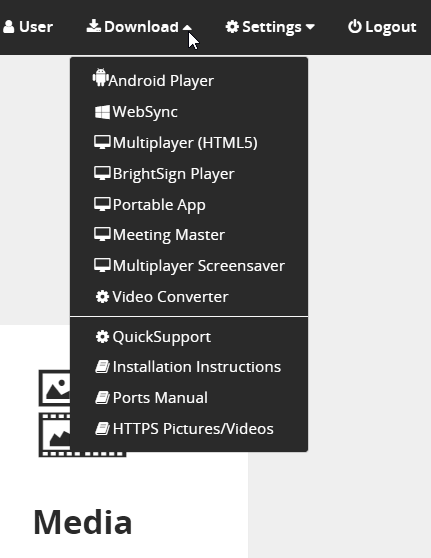Collapse the Download dropdown menu
431x558 pixels.
pyautogui.click(x=139, y=27)
